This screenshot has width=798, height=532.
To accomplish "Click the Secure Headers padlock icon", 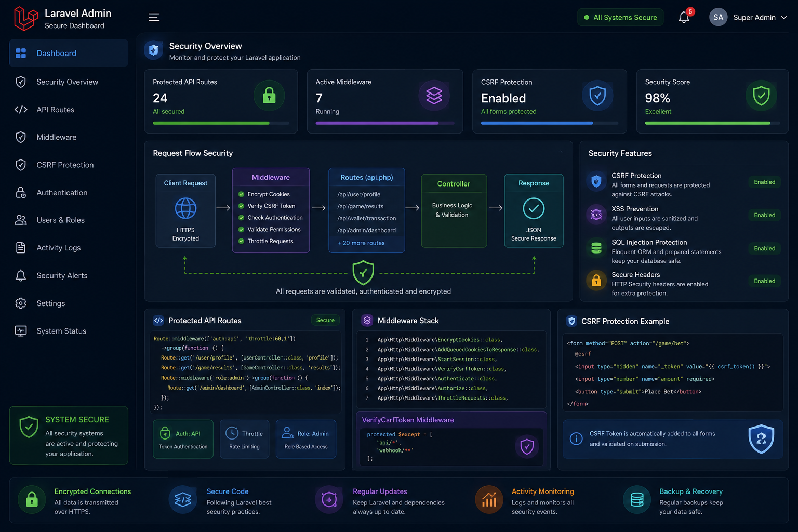I will [x=596, y=281].
